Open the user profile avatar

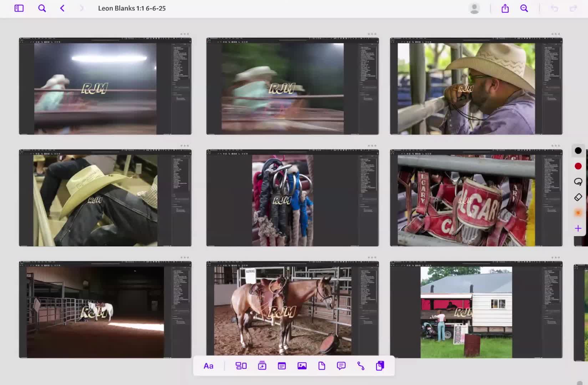[x=474, y=8]
